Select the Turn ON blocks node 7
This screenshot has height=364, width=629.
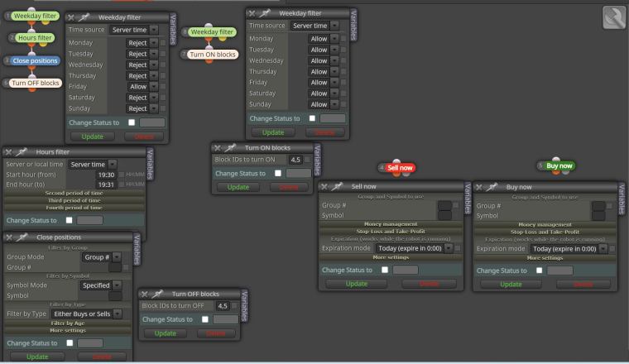click(213, 54)
